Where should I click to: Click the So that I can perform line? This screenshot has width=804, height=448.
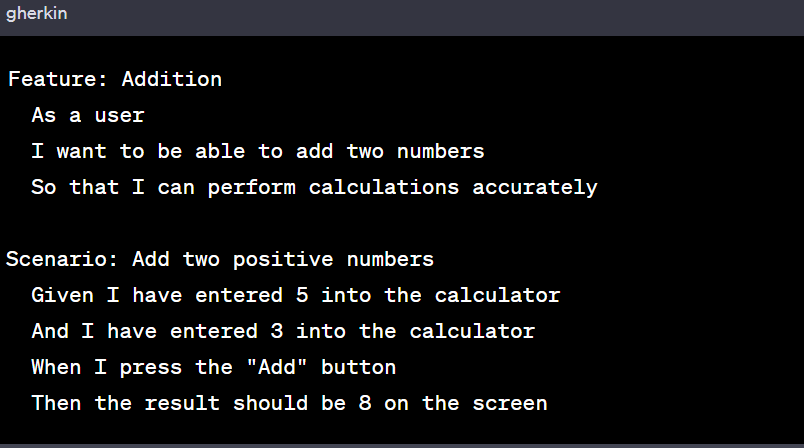[314, 188]
